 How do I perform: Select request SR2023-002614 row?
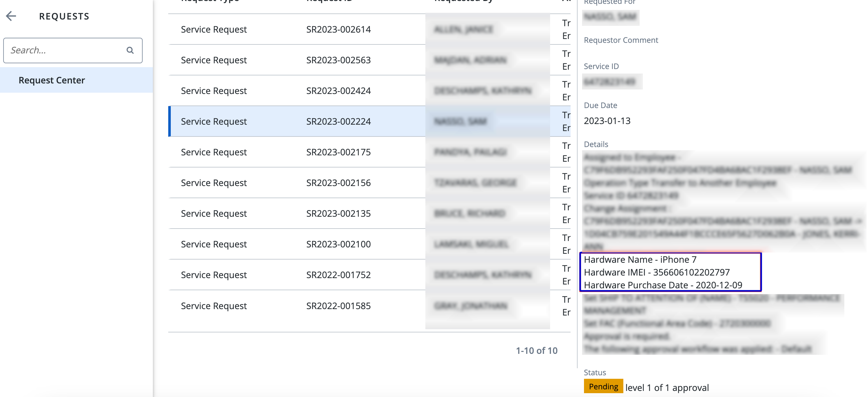(x=338, y=29)
